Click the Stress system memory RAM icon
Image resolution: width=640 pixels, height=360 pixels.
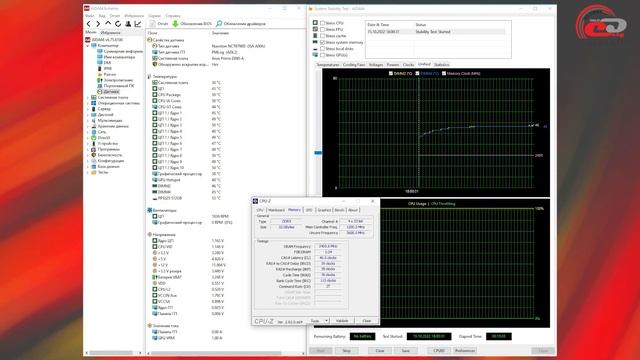[315, 42]
